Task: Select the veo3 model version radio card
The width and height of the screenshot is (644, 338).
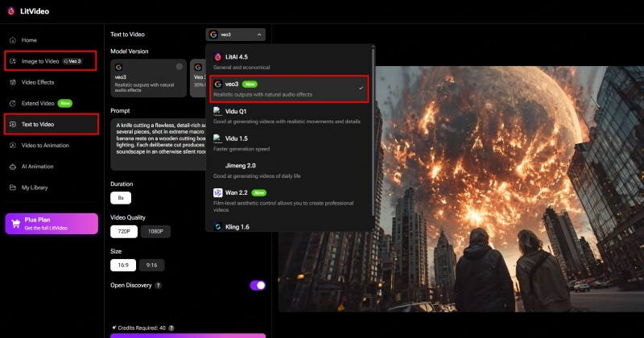Action: coord(148,80)
